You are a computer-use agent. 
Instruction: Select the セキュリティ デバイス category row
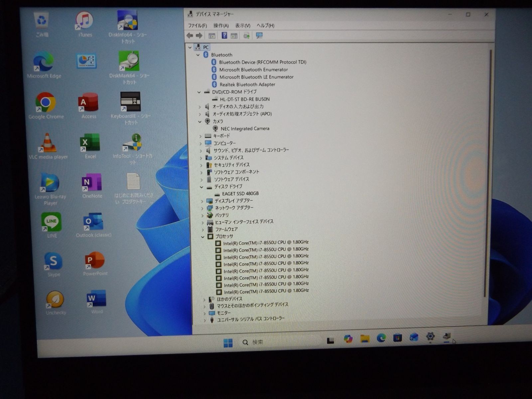tap(231, 165)
